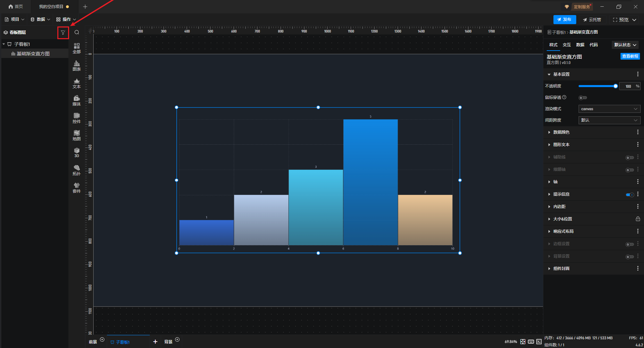Screen dimensions: 644x348
Task: Switch to the 样式 tab
Action: click(x=553, y=45)
